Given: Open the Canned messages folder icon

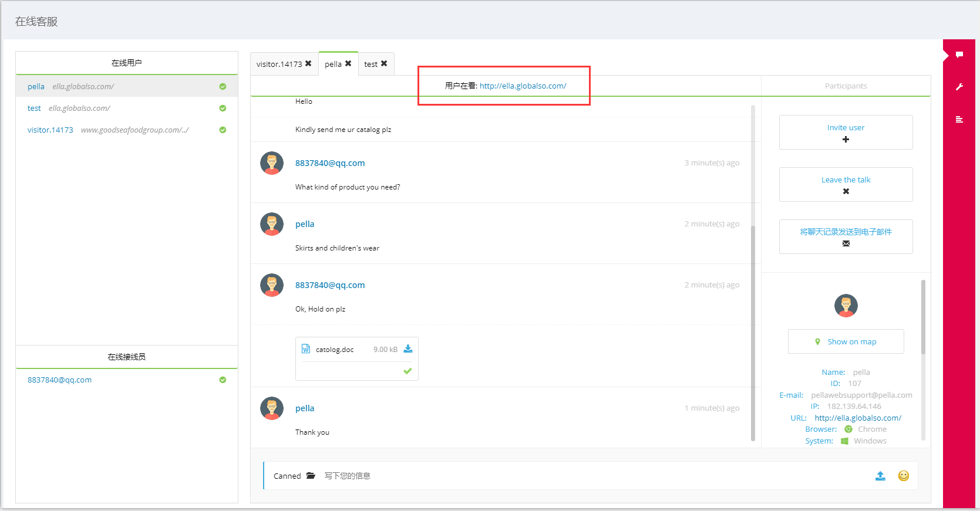Looking at the screenshot, I should (311, 476).
